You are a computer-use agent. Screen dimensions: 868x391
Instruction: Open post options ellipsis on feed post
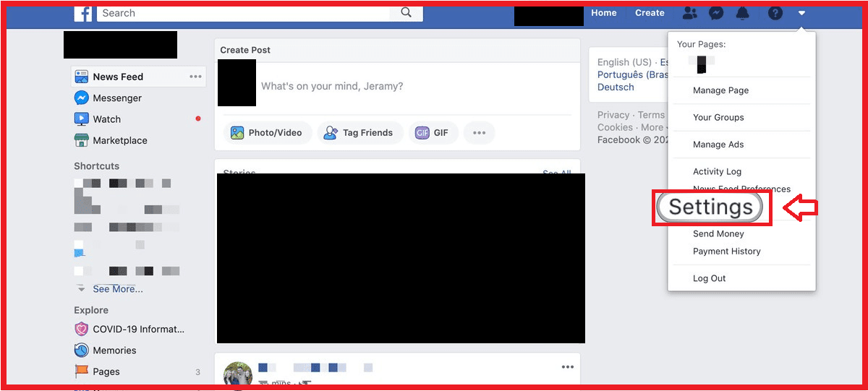[568, 367]
